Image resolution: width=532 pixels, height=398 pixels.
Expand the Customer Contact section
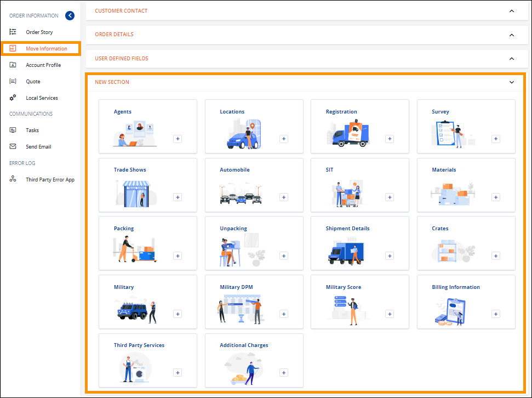pos(512,10)
